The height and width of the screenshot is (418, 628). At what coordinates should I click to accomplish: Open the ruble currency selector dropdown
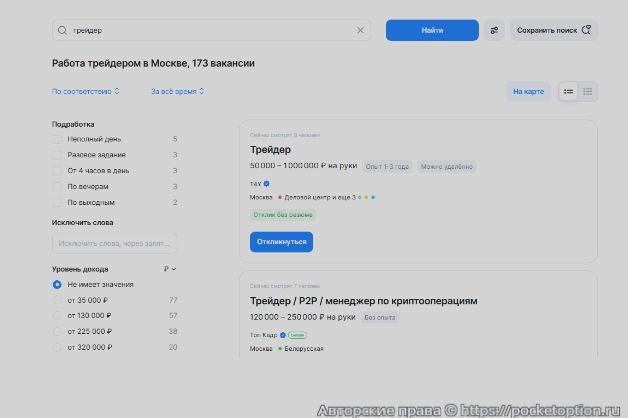click(x=170, y=269)
